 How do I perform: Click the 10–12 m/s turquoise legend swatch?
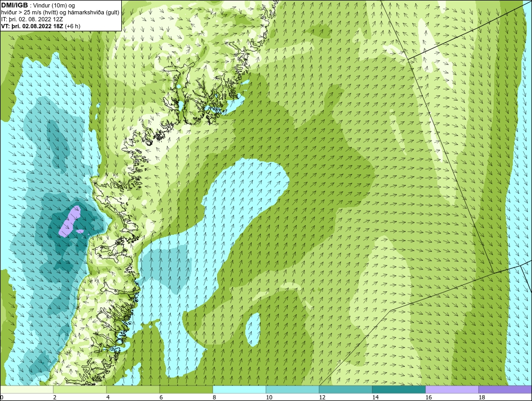tap(293, 389)
